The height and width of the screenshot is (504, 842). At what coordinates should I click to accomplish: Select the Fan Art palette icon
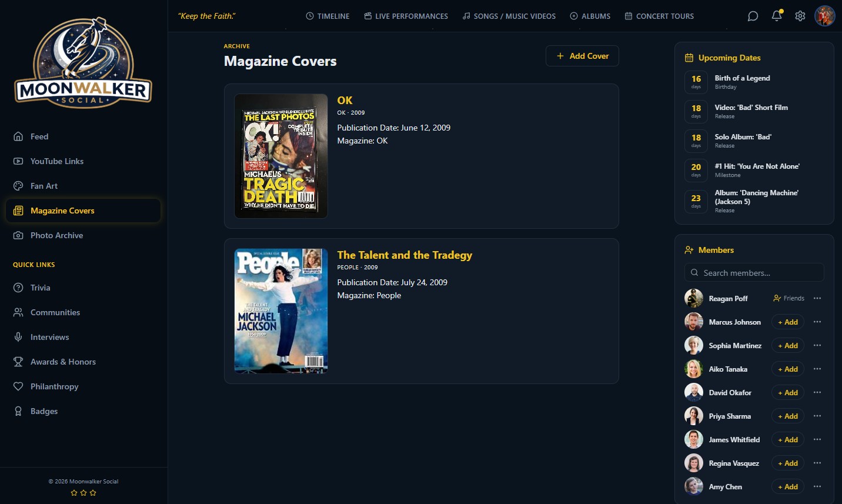[x=18, y=186]
